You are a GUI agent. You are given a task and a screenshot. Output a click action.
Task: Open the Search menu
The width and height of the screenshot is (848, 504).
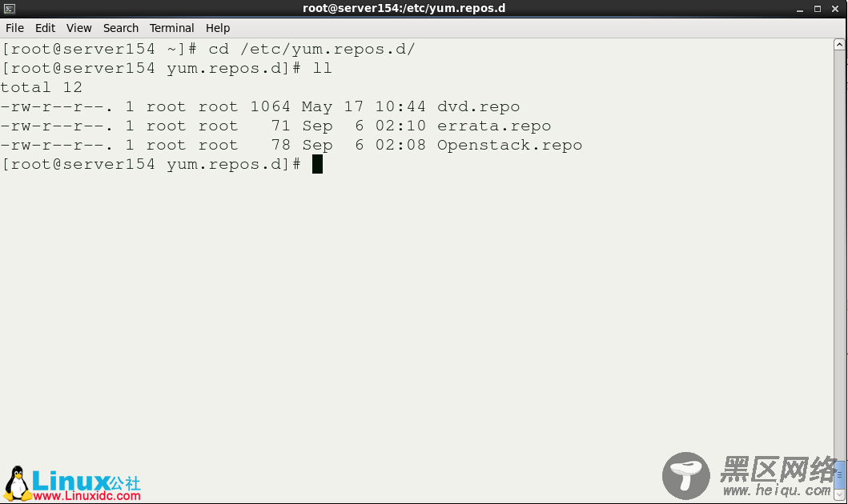(x=121, y=28)
